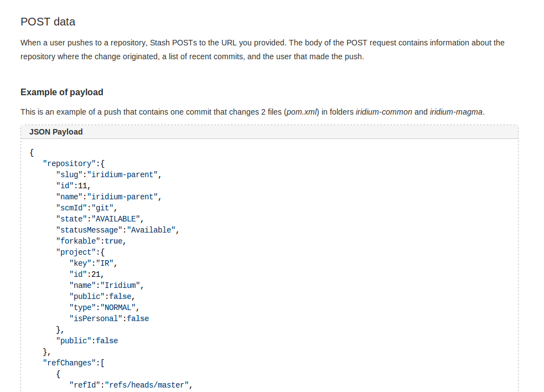Viewport: 544px width, 392px height.
Task: Click the "repository" key in JSON
Action: [x=69, y=163]
